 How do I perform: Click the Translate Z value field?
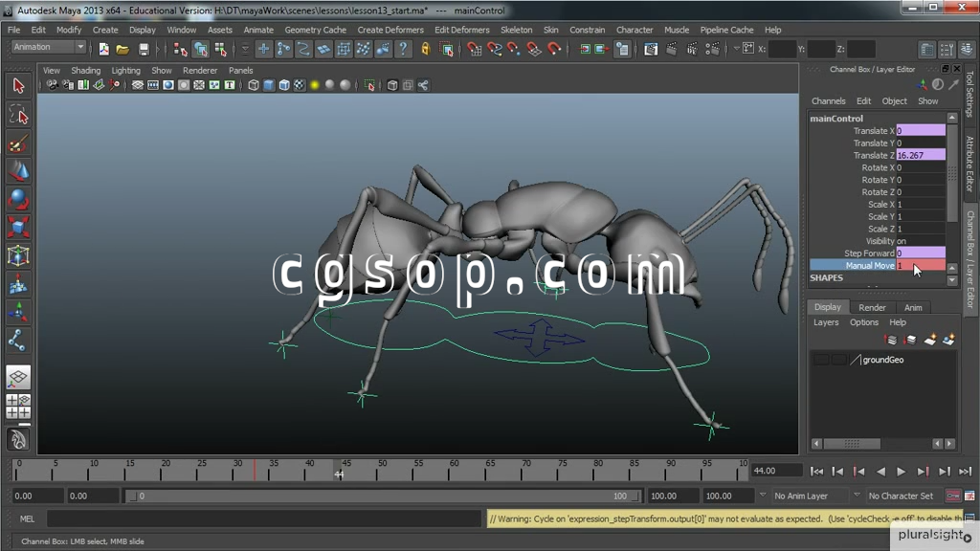[920, 155]
